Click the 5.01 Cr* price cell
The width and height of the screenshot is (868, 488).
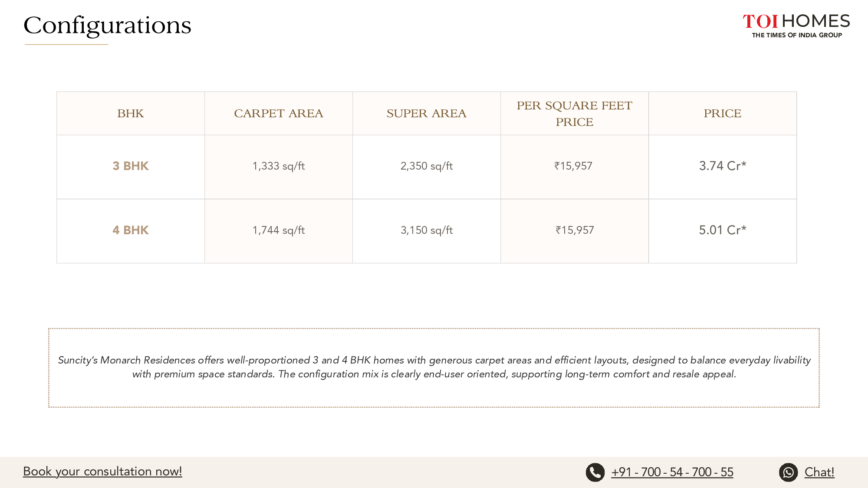722,230
